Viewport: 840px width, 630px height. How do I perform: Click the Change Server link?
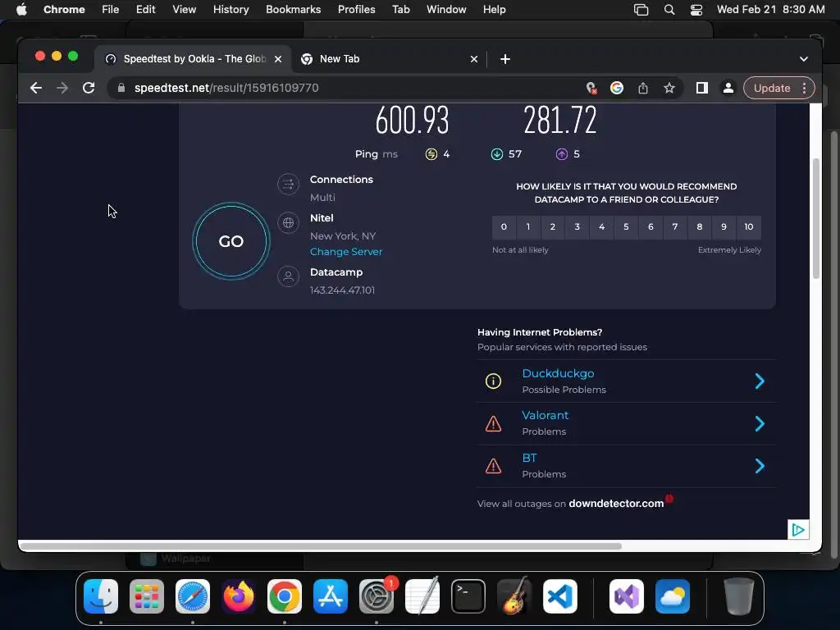(346, 252)
